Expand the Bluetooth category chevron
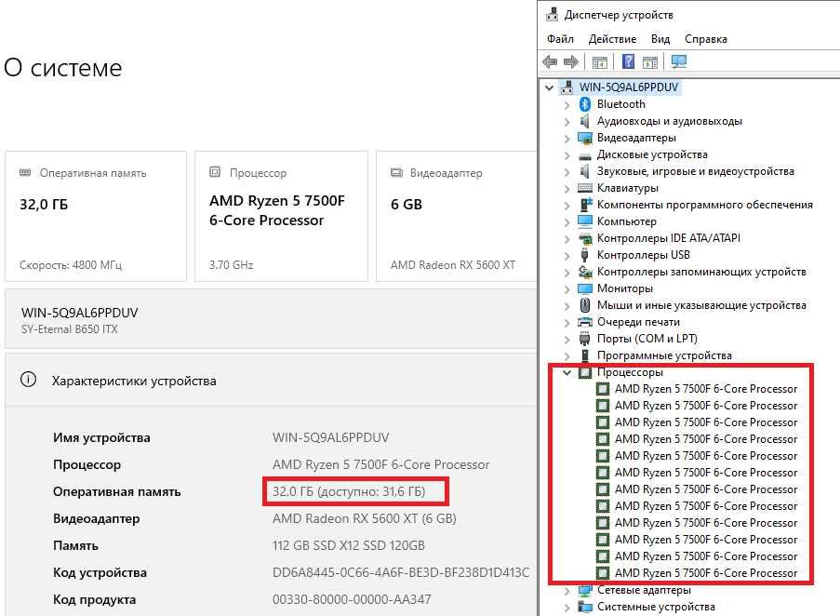This screenshot has width=840, height=616. 567,105
